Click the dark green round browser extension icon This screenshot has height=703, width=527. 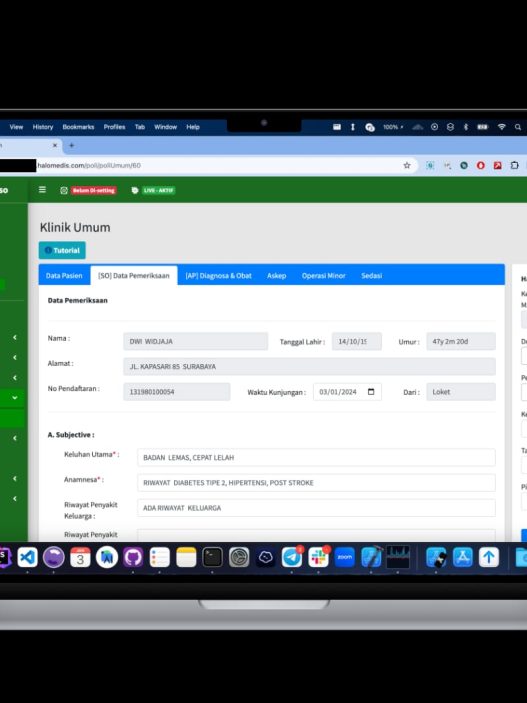pyautogui.click(x=464, y=165)
